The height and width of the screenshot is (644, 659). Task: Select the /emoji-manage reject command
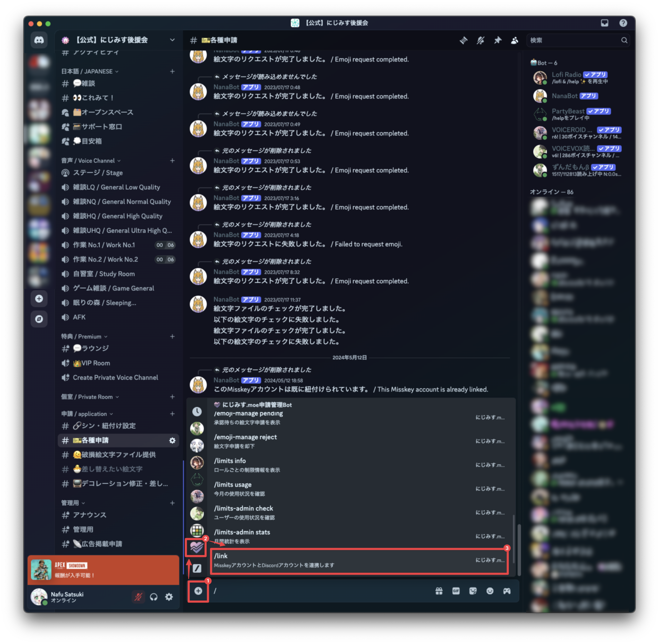(x=359, y=441)
